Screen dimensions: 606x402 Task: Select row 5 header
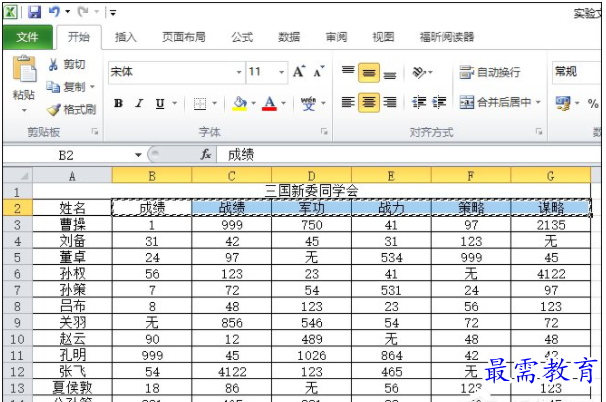[17, 257]
